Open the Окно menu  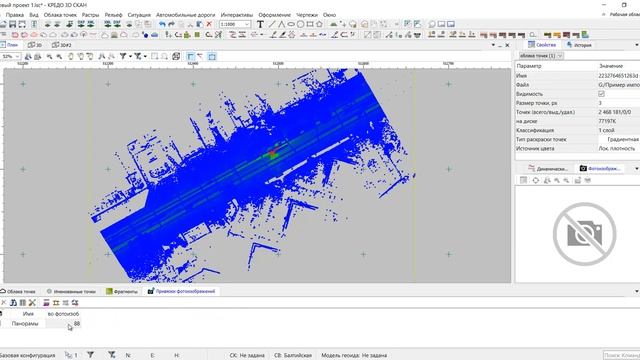click(x=329, y=15)
